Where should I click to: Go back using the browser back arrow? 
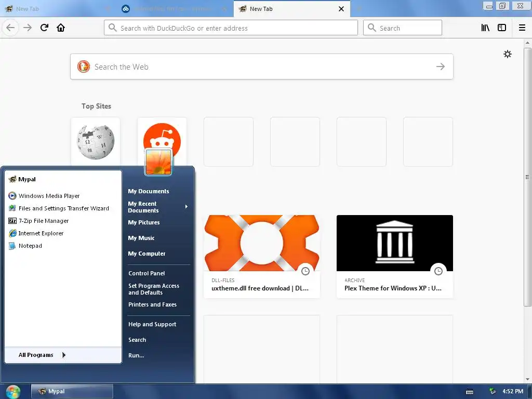[x=10, y=28]
